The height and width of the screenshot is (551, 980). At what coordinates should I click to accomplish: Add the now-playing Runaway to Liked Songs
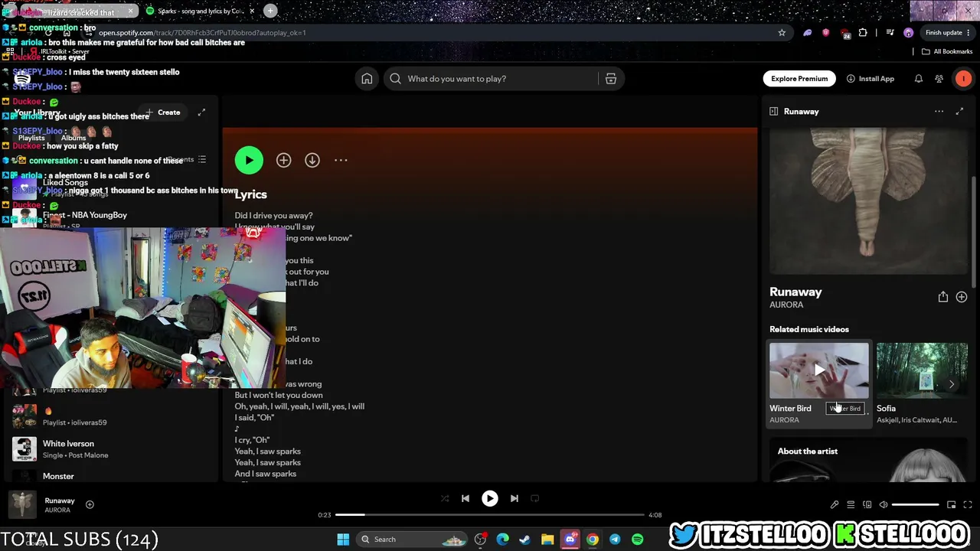(90, 504)
